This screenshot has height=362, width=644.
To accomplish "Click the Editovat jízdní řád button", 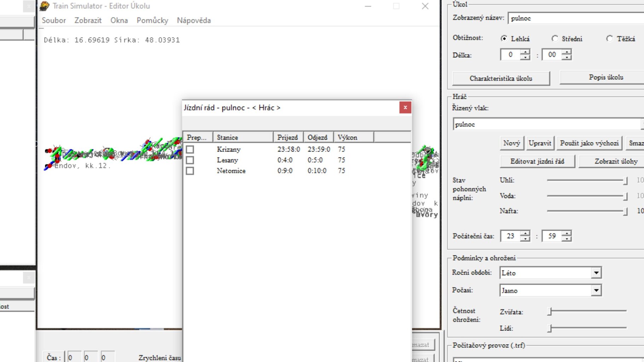I will coord(537,162).
